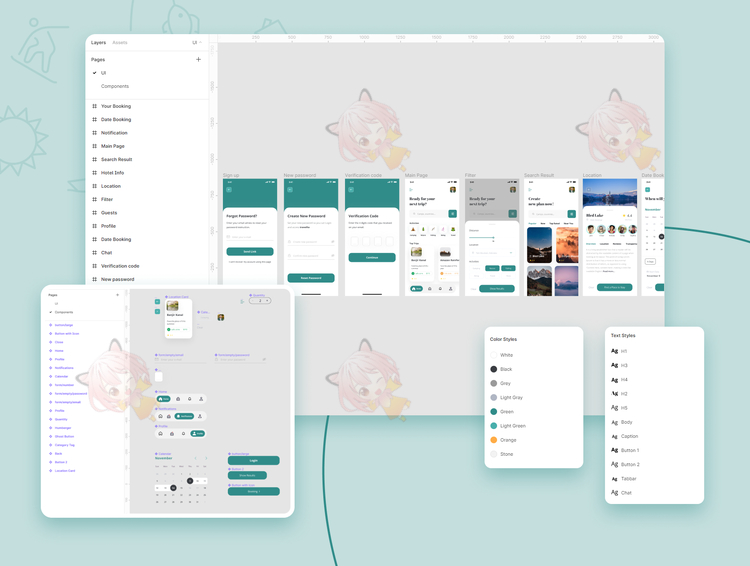Image resolution: width=750 pixels, height=566 pixels.
Task: Click the filter icon button on Main Page
Action: pos(452,214)
